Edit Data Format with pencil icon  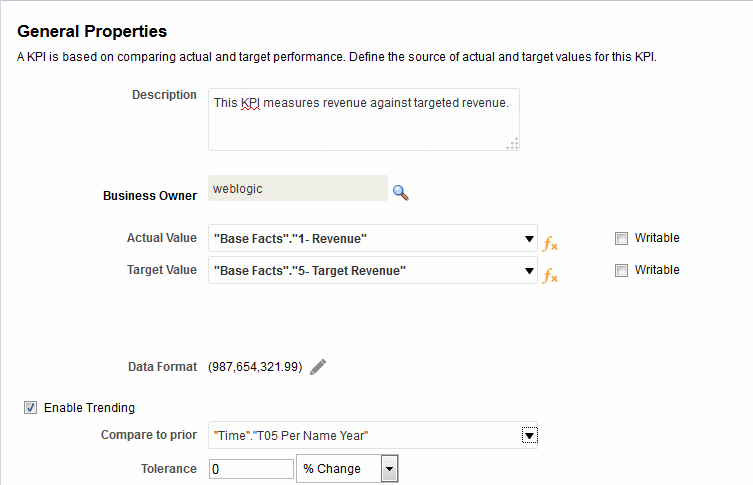point(318,367)
